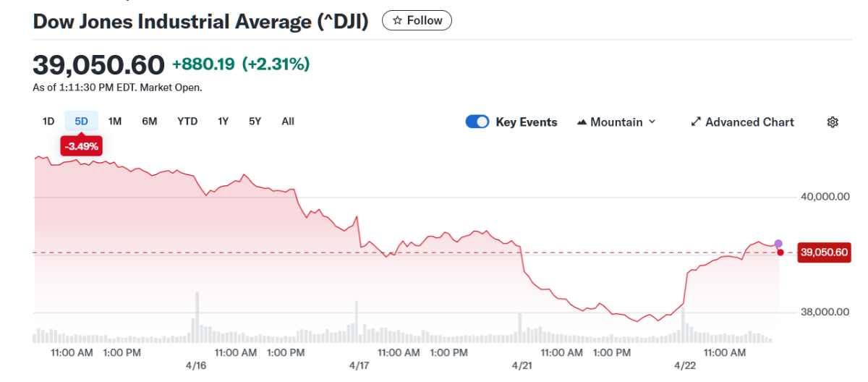Click the mountain chart type icon
868x382 pixels.
582,122
